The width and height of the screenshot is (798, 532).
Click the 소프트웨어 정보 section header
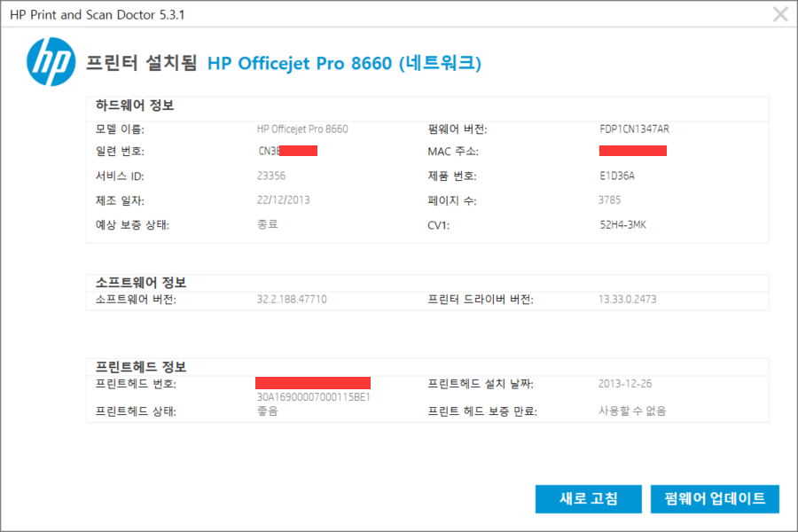tap(141, 283)
